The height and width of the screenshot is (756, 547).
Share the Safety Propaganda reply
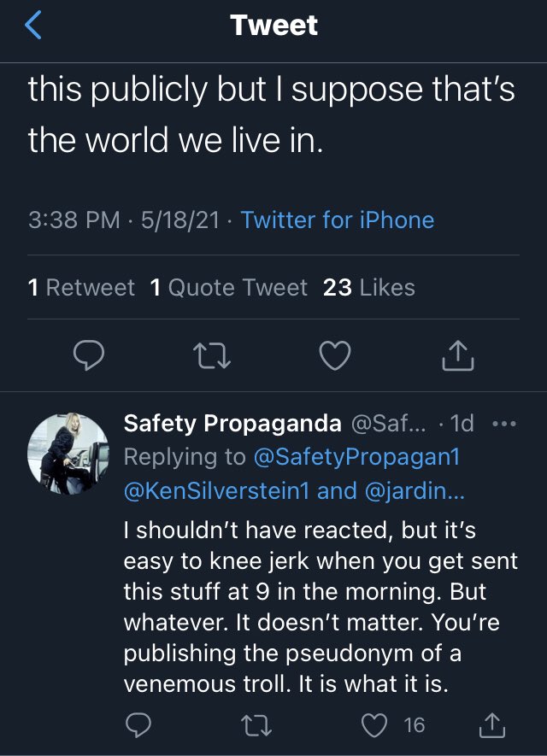click(493, 725)
